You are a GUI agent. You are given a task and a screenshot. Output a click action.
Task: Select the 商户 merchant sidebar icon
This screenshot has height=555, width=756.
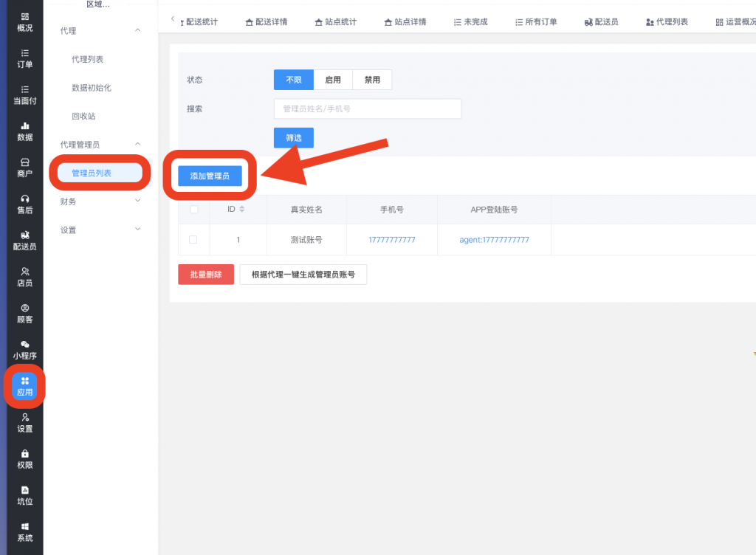coord(24,168)
